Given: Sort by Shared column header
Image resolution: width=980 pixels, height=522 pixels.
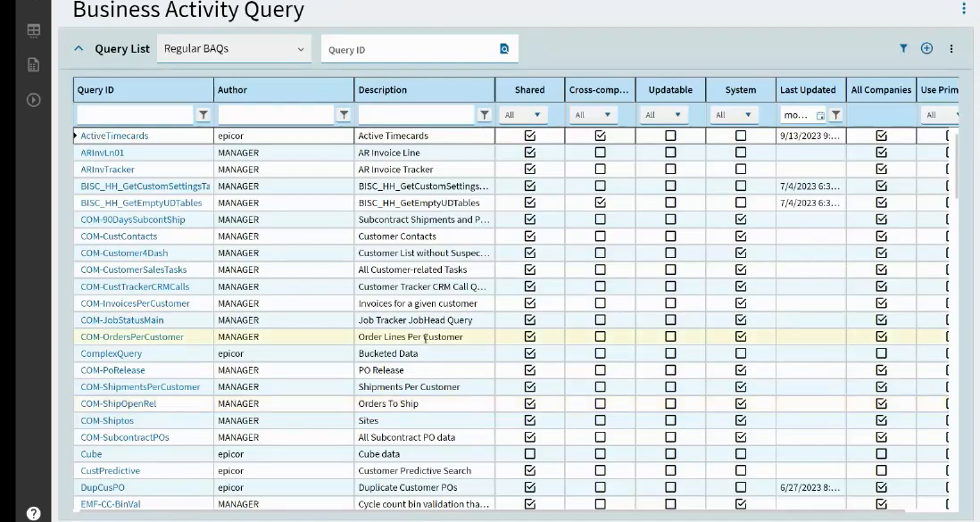Looking at the screenshot, I should click(x=530, y=89).
